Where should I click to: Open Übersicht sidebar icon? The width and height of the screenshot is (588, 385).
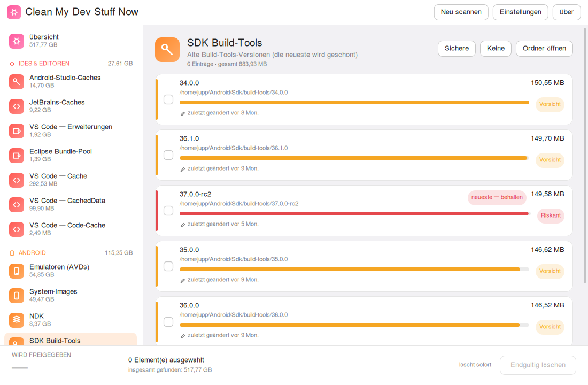[17, 41]
